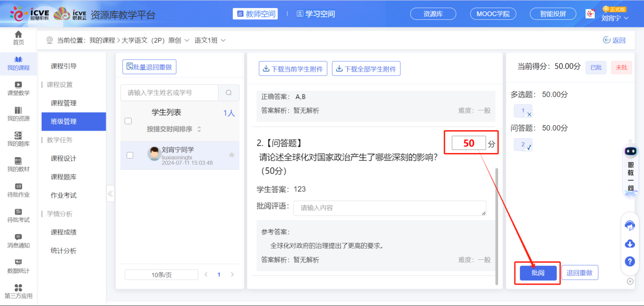The image size is (644, 306).
Task: Click 下载全部学生附件 button
Action: click(x=366, y=69)
